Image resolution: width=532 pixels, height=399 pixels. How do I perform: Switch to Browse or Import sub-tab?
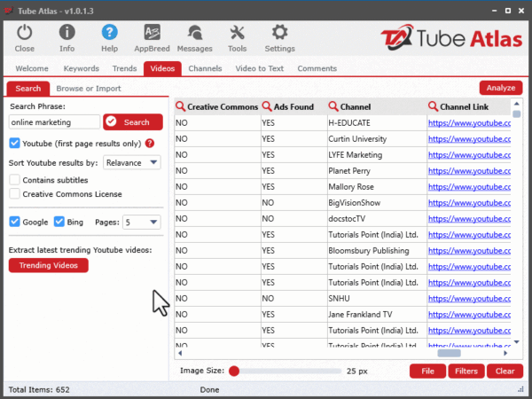click(89, 89)
